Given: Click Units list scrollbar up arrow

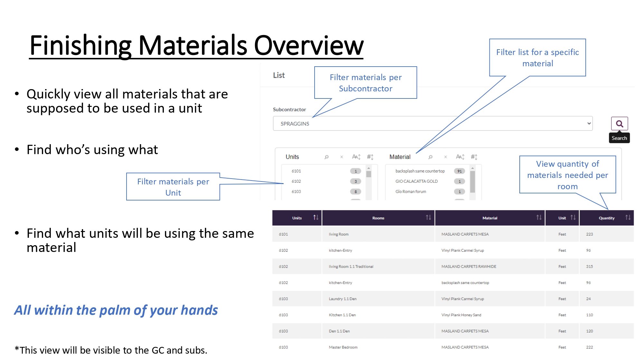Looking at the screenshot, I should 369,168.
